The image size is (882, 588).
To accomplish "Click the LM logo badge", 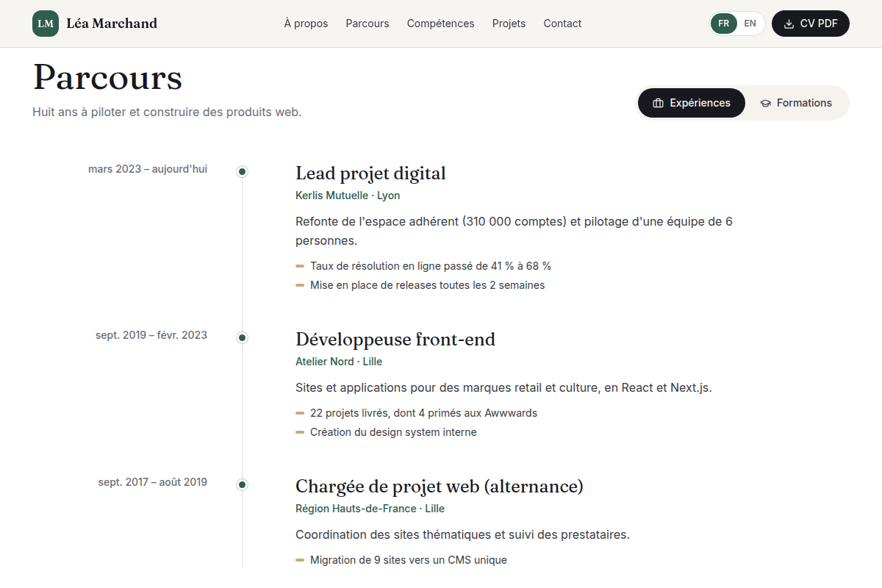I will coord(46,24).
